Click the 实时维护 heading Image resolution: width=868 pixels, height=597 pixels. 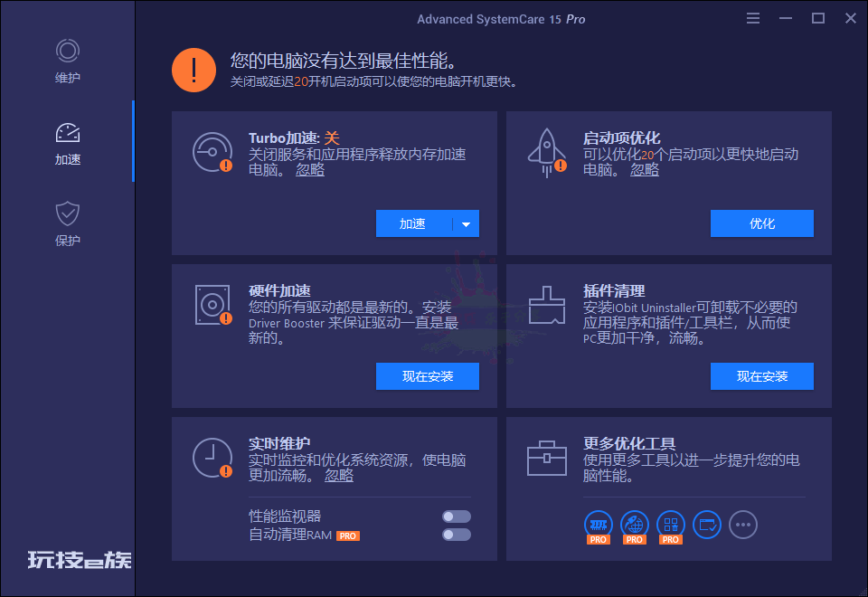pyautogui.click(x=279, y=443)
